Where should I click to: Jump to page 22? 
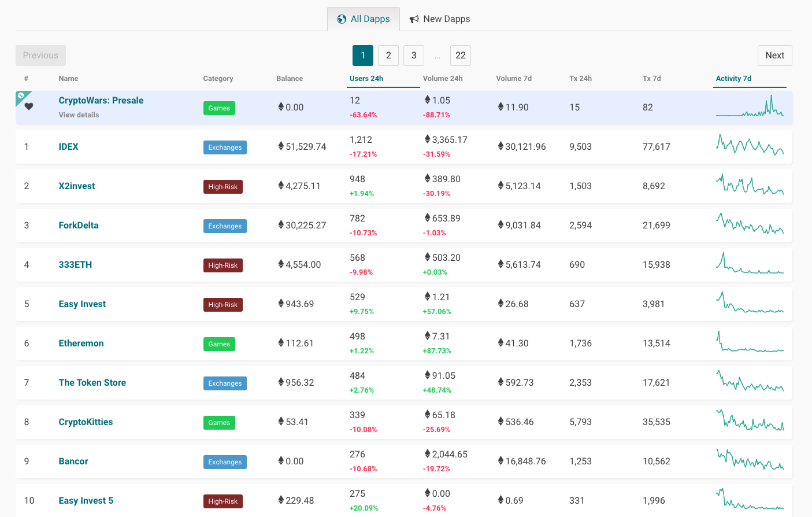[x=461, y=56]
